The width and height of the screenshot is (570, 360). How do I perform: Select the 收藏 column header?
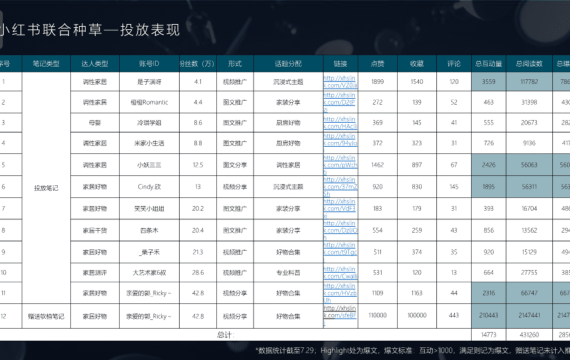pyautogui.click(x=417, y=64)
